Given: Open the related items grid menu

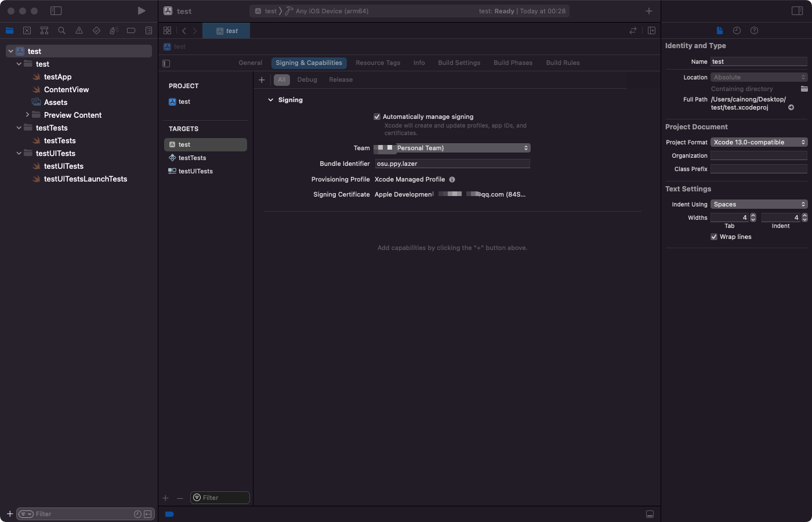Looking at the screenshot, I should [x=167, y=31].
